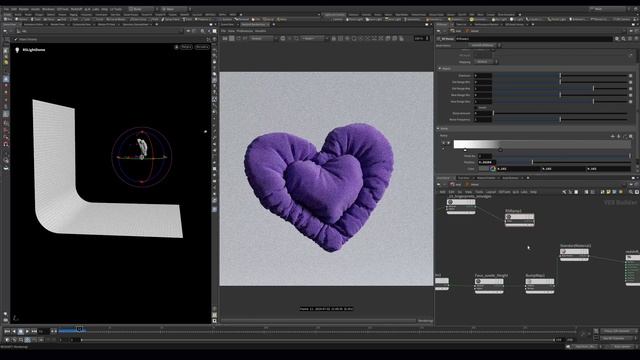Click the current frame marker on timeline
Viewport: 640px width, 360px height.
79,329
